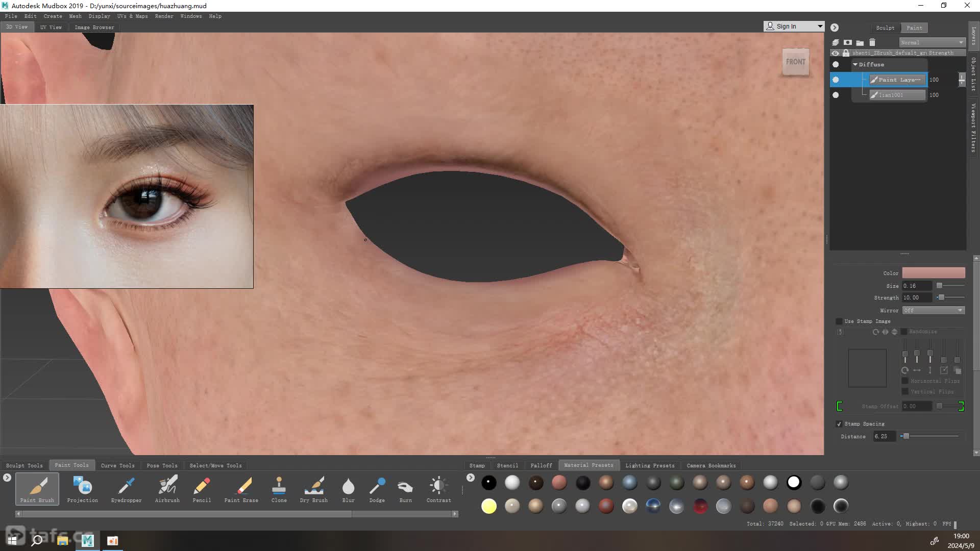Pick the Eyedropper tool
Viewport: 980px width, 551px height.
(x=126, y=489)
